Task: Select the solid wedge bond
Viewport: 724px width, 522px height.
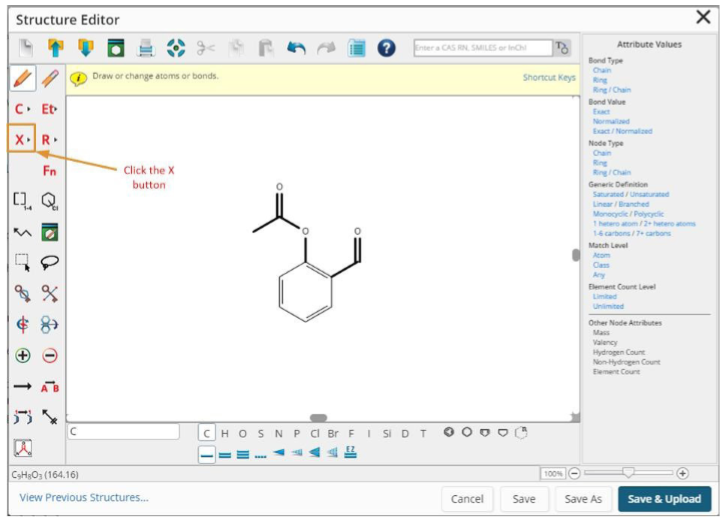Action: 278,452
